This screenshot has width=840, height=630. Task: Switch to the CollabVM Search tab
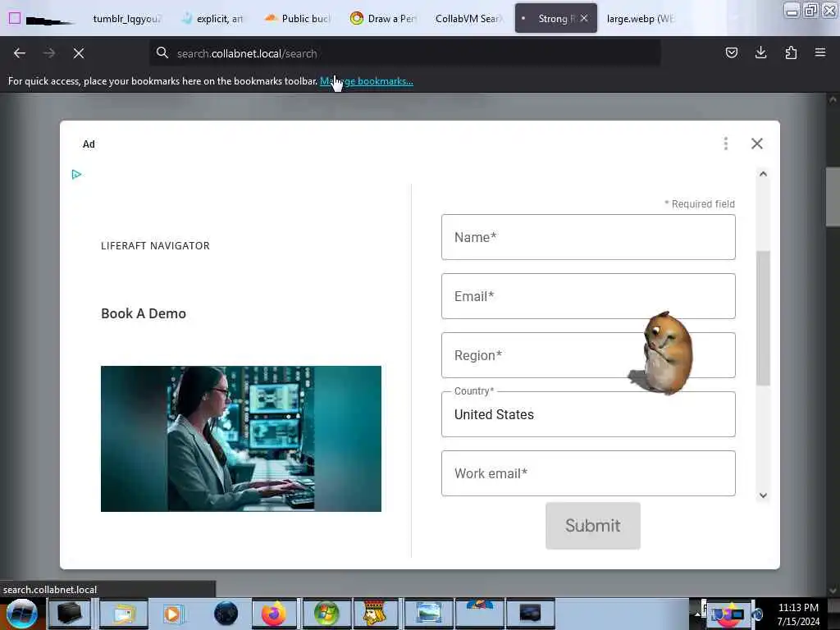pyautogui.click(x=468, y=18)
